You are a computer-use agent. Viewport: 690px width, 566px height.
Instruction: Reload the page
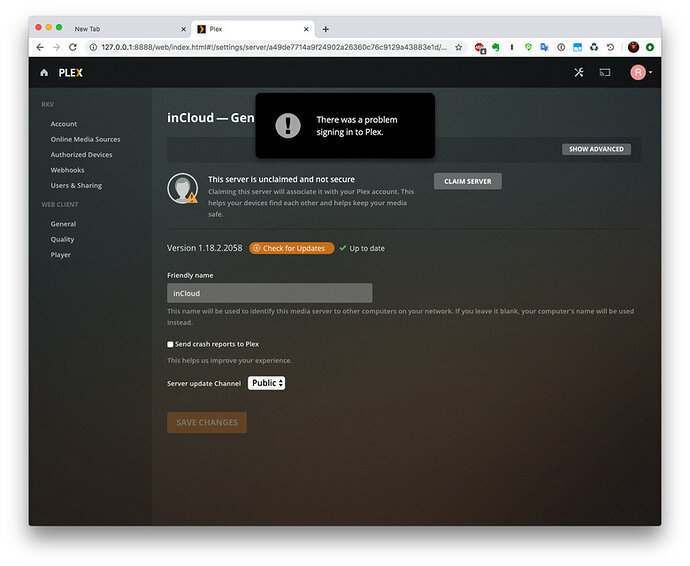(x=73, y=47)
